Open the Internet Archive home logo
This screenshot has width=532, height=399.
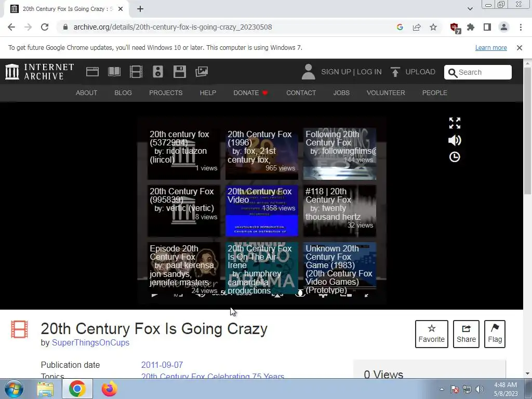pyautogui.click(x=39, y=72)
